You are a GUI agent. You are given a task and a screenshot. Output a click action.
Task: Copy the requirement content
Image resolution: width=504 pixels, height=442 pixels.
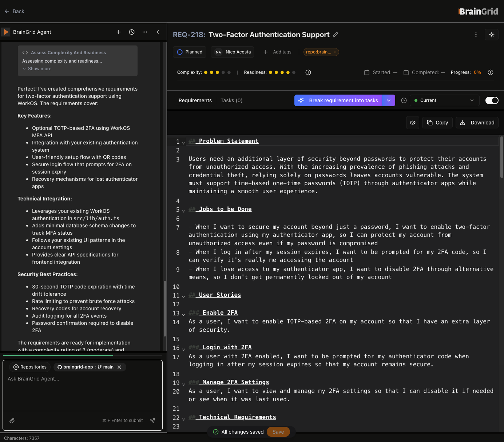click(437, 123)
